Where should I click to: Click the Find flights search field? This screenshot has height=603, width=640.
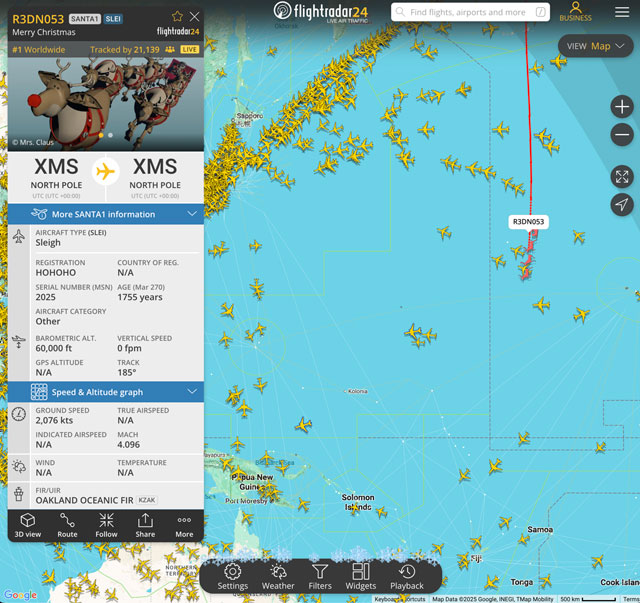(x=470, y=12)
